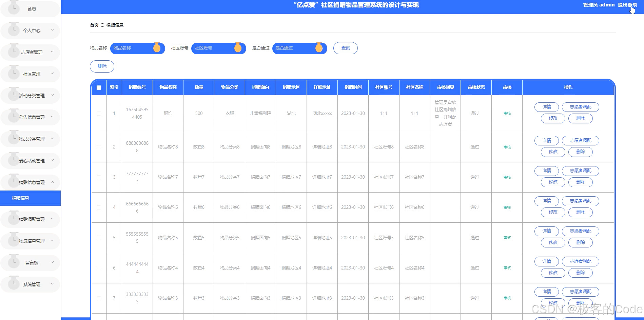Expand the 系统管理 menu chevron
644x320 pixels.
[52, 284]
